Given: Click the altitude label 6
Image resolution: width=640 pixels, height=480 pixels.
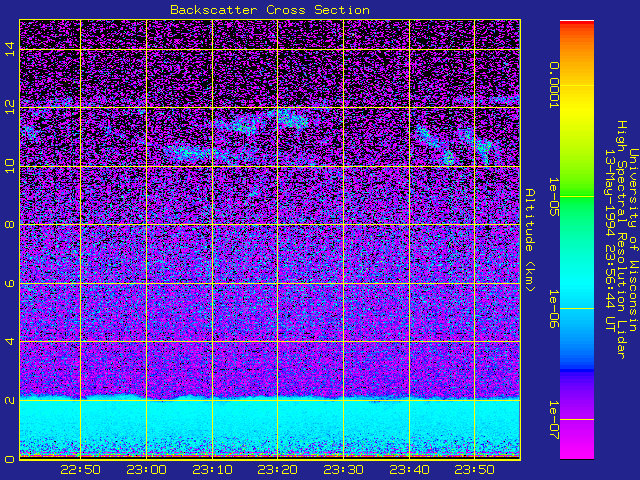Looking at the screenshot, I should [10, 283].
